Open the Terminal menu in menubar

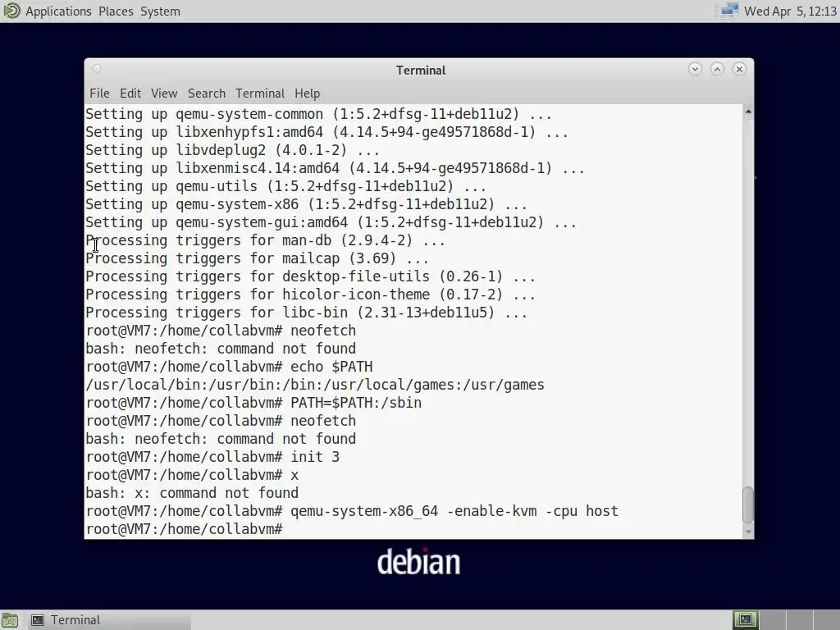tap(260, 94)
